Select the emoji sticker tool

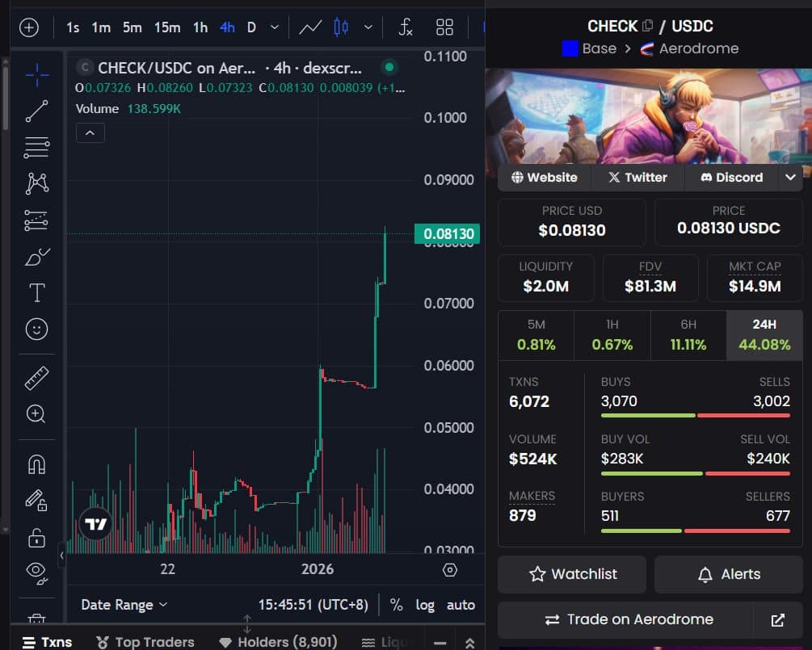(36, 329)
